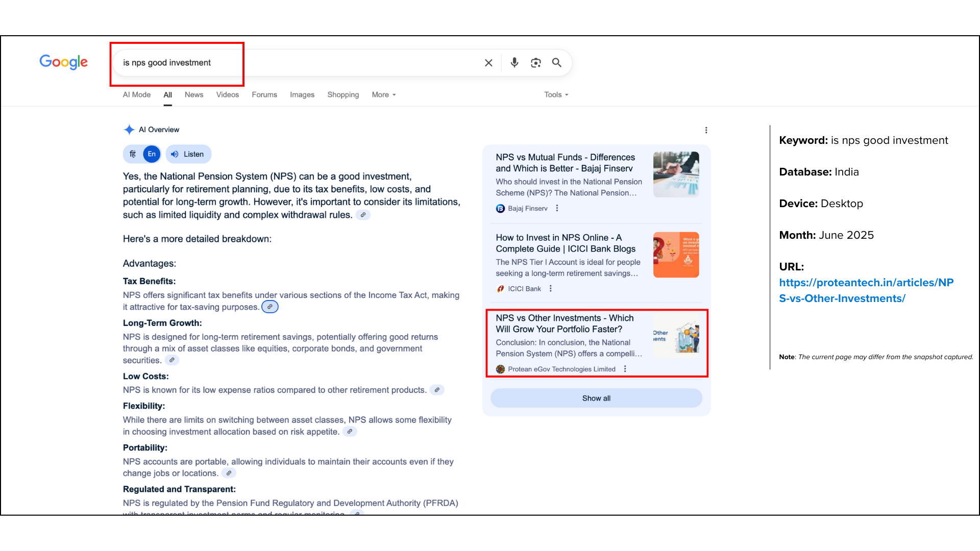Click the Portability heading
Viewport: 980px width, 551px height.
coord(145,448)
